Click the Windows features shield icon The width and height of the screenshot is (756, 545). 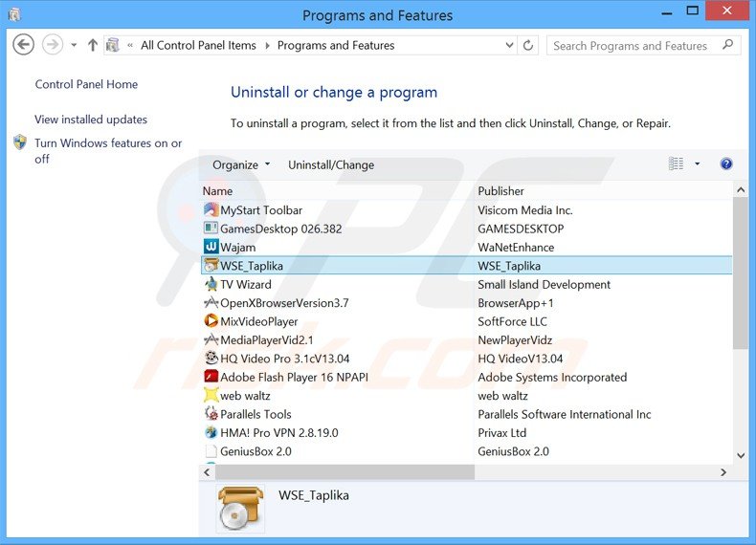click(20, 142)
